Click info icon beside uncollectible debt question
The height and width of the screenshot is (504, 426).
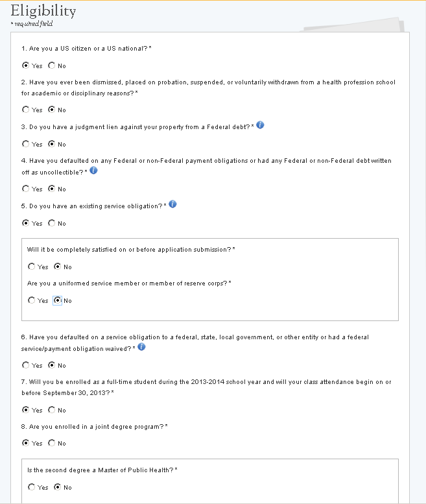93,170
